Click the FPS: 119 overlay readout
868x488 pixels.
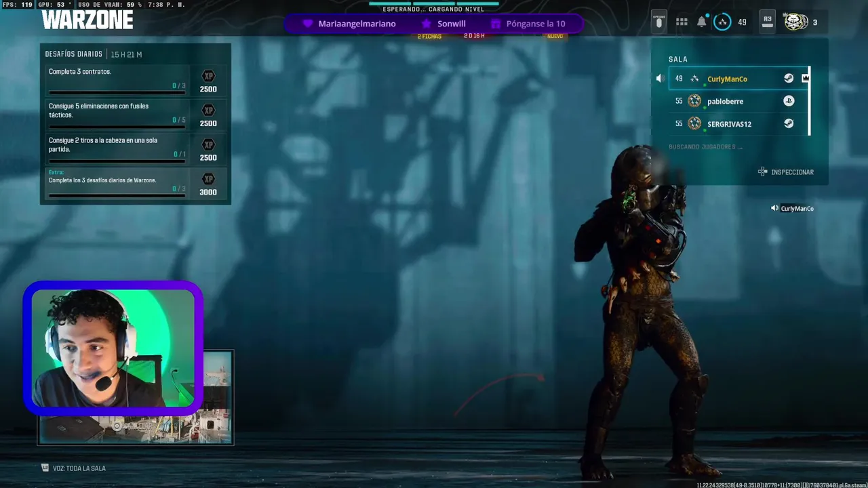18,5
